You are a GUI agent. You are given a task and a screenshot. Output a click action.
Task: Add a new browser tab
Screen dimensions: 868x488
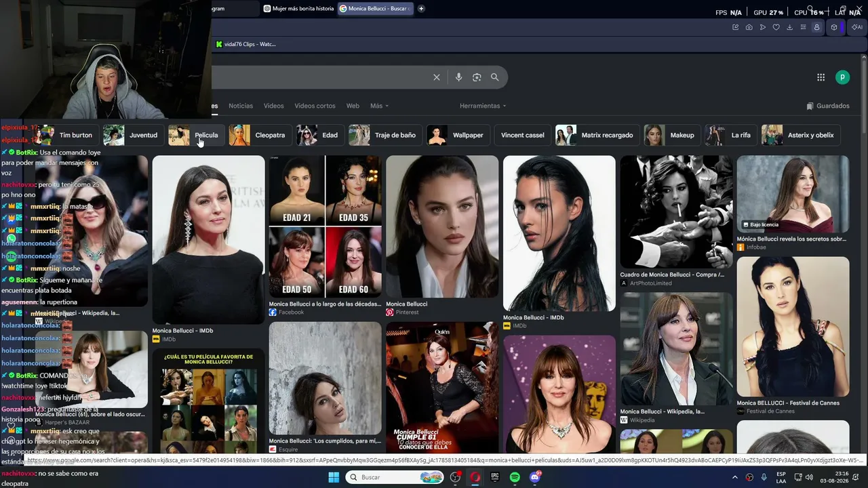(x=421, y=9)
